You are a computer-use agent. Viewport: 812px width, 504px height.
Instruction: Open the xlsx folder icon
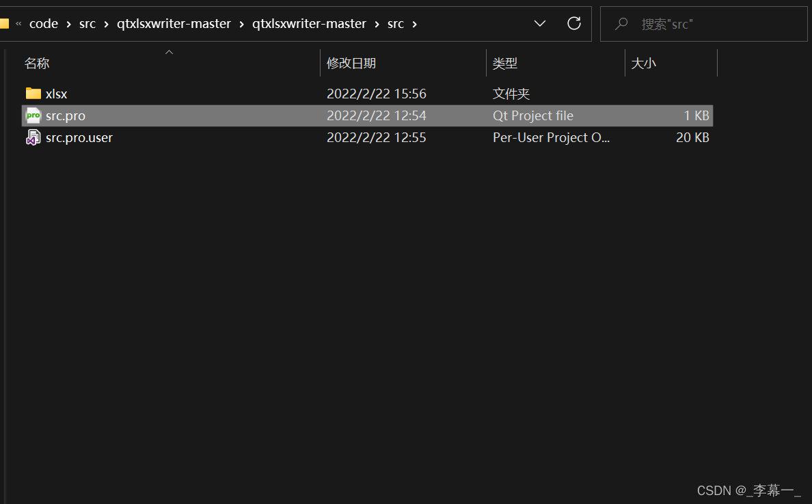pyautogui.click(x=32, y=94)
